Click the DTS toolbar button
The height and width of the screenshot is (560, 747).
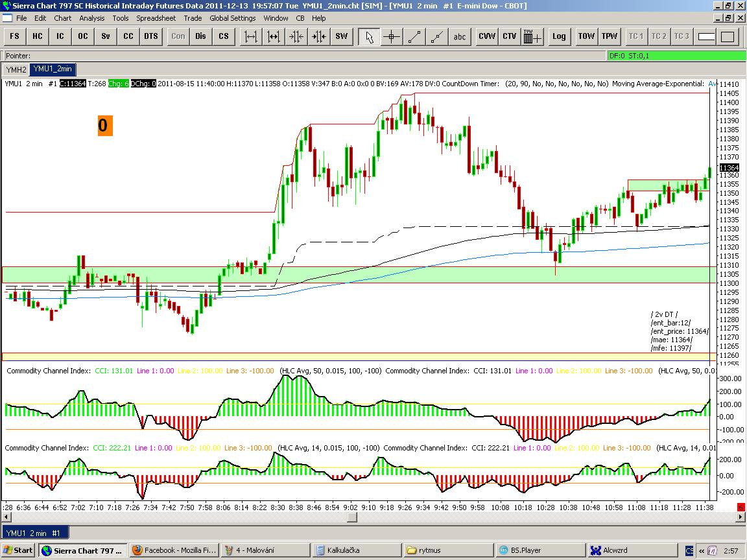pyautogui.click(x=150, y=36)
